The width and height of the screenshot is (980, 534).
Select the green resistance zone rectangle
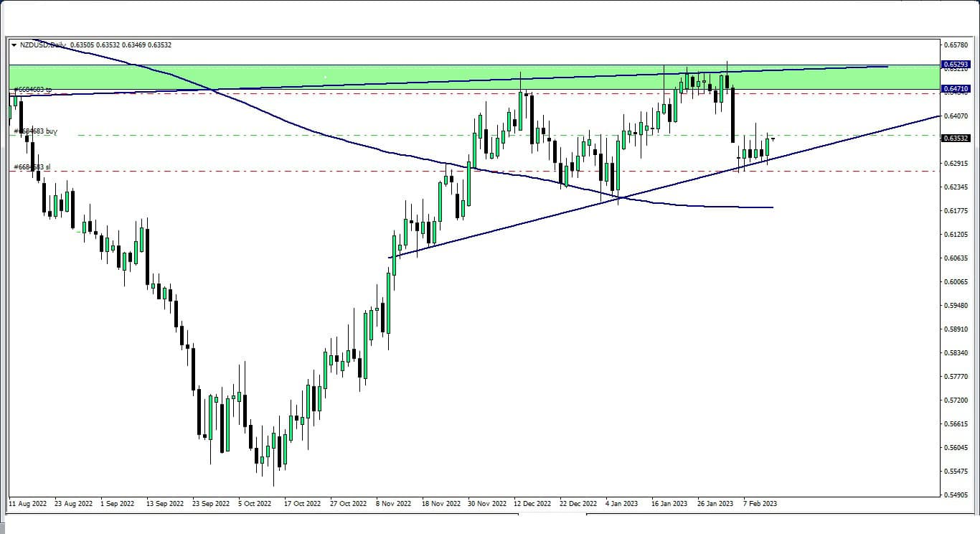click(473, 78)
